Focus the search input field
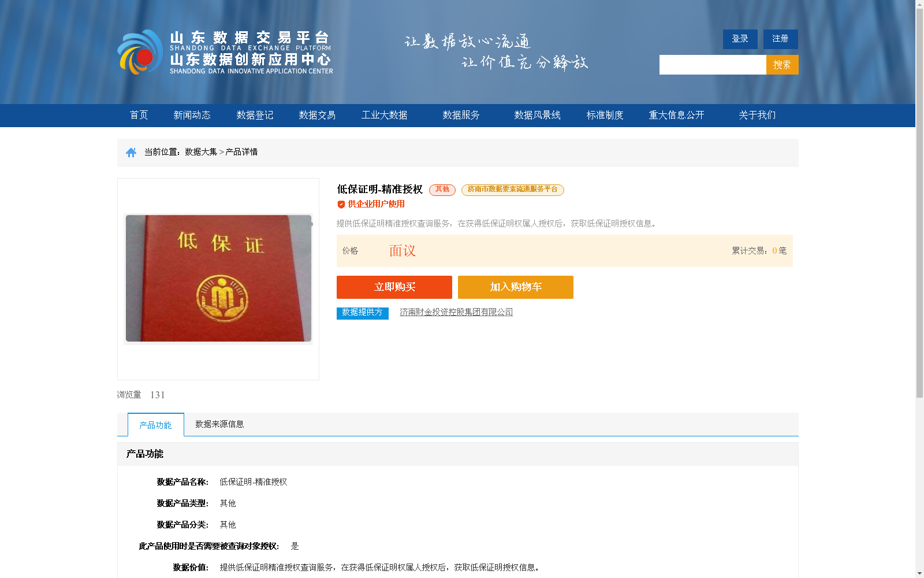 (x=713, y=65)
